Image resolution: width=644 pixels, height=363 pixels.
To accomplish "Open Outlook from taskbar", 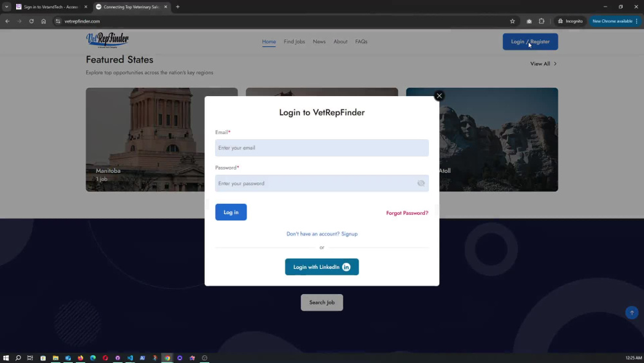I will (x=68, y=358).
